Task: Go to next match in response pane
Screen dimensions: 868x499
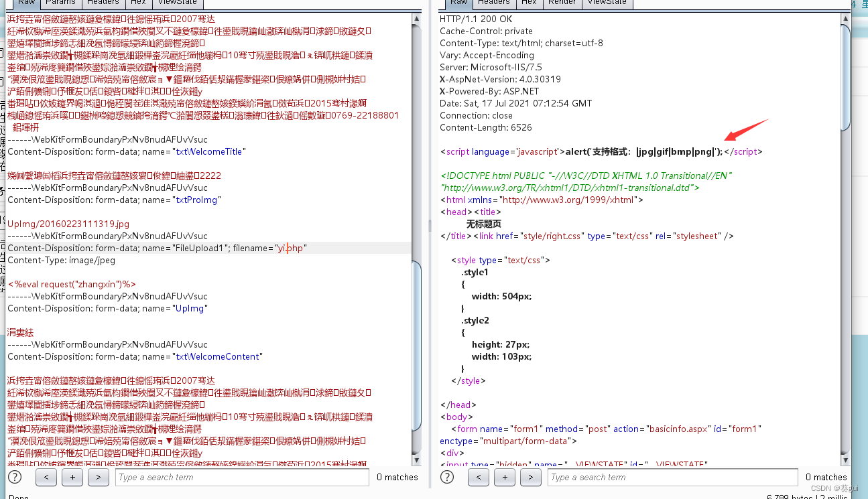Action: 531,477
